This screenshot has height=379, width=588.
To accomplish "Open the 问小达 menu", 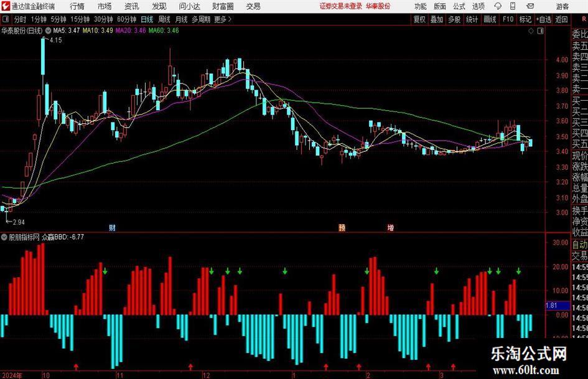I will tap(189, 6).
